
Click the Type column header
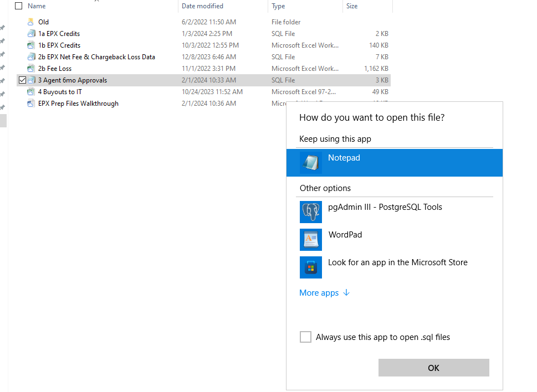(278, 6)
